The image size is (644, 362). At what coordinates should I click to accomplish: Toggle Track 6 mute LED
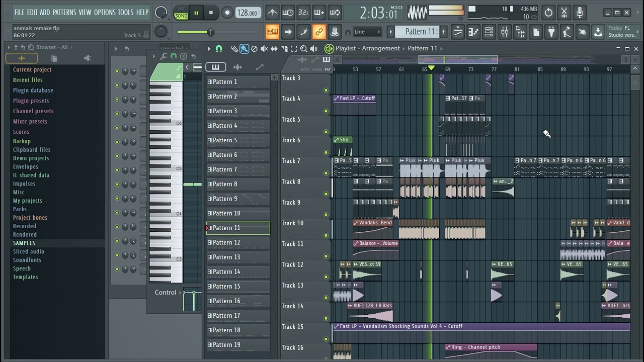(326, 152)
